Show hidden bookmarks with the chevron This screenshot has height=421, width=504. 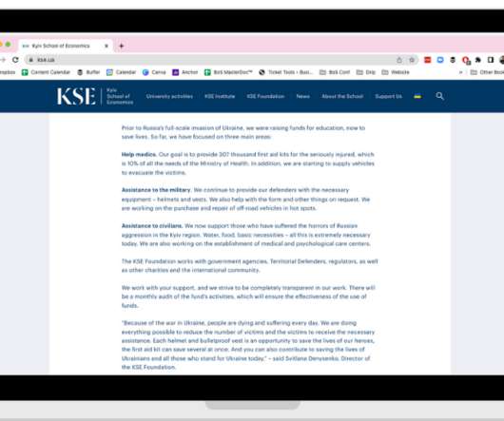[460, 72]
